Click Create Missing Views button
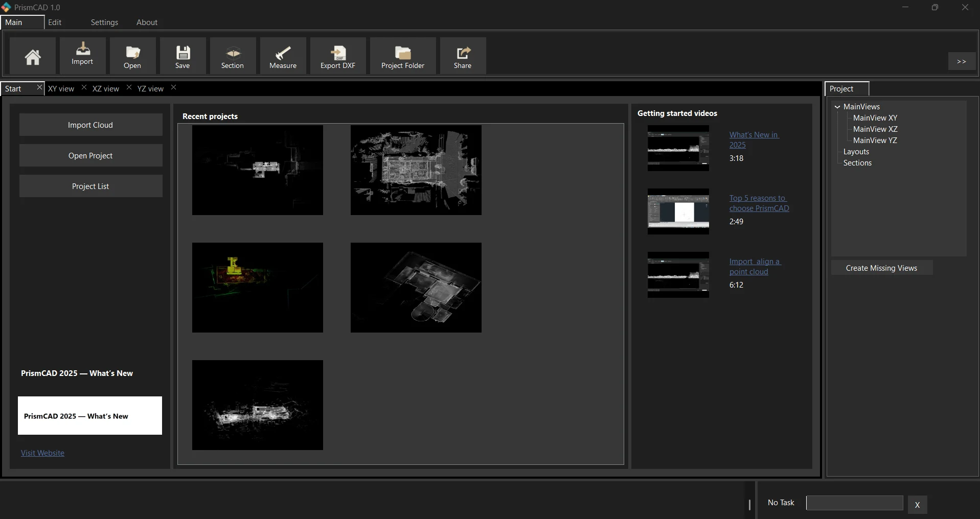980x519 pixels. [882, 268]
